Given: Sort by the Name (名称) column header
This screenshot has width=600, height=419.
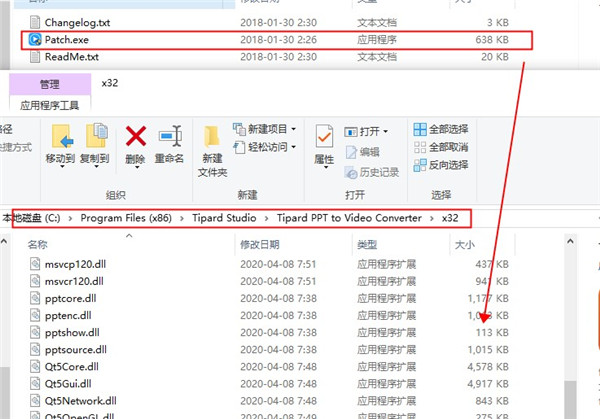Looking at the screenshot, I should [38, 245].
